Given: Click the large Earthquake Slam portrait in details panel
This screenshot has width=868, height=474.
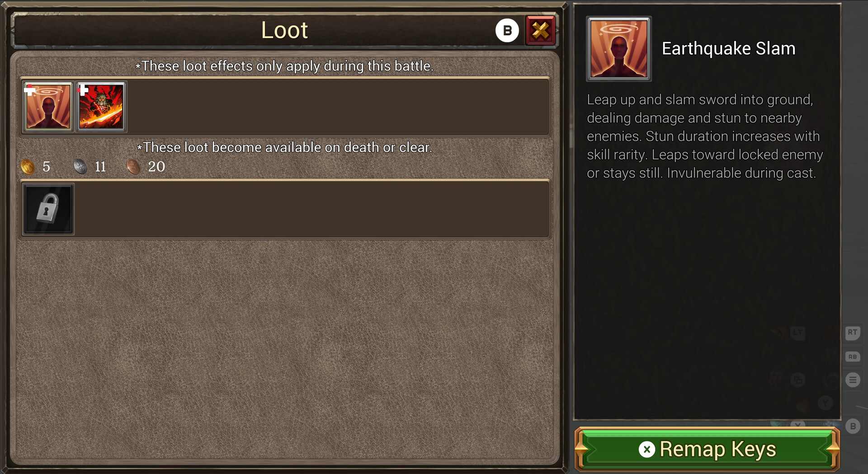Looking at the screenshot, I should pos(619,49).
